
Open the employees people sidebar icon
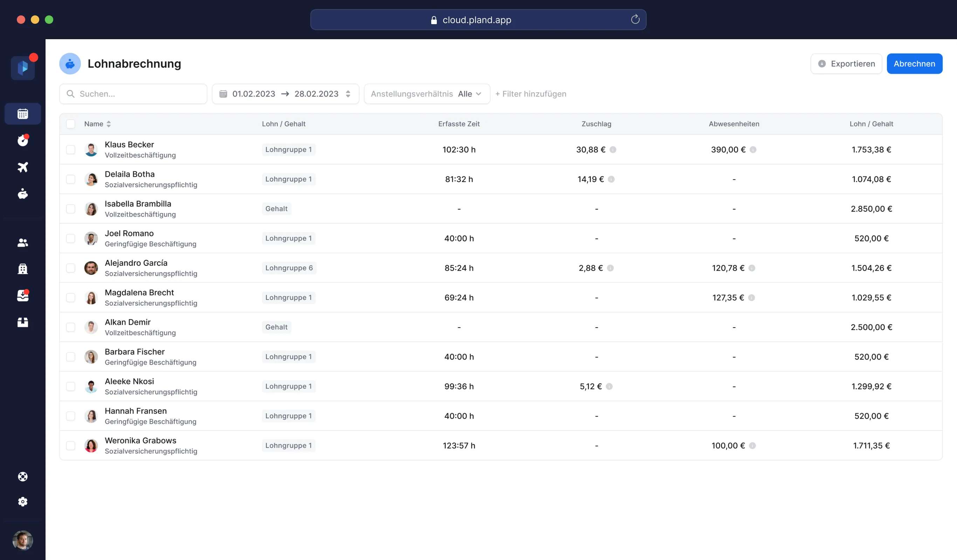tap(23, 243)
